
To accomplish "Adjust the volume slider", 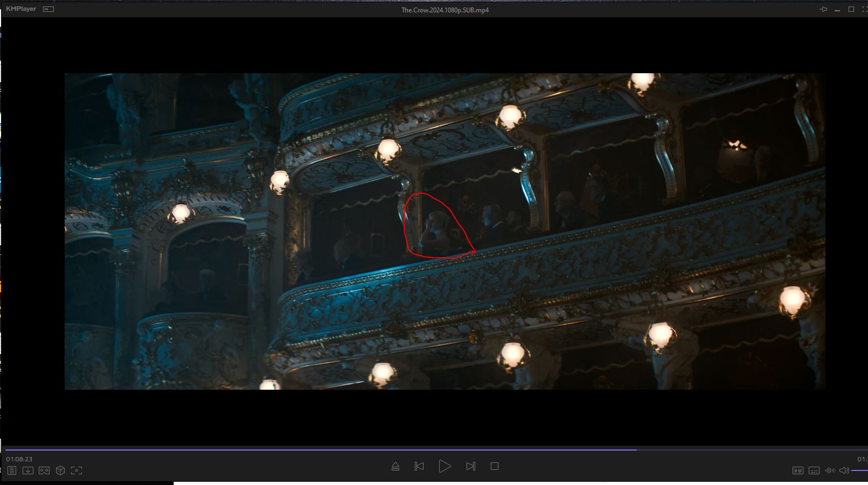I will (x=859, y=470).
